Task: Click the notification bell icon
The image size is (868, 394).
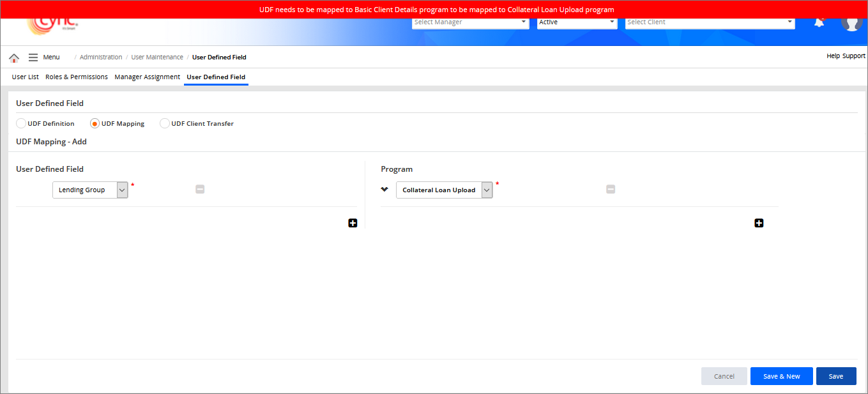Action: pos(818,22)
